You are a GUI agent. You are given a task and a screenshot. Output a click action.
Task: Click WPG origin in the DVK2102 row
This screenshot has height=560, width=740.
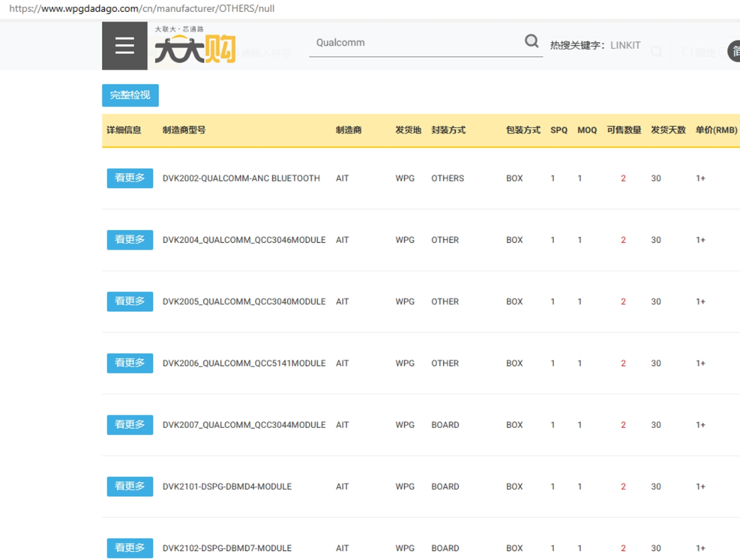(405, 548)
